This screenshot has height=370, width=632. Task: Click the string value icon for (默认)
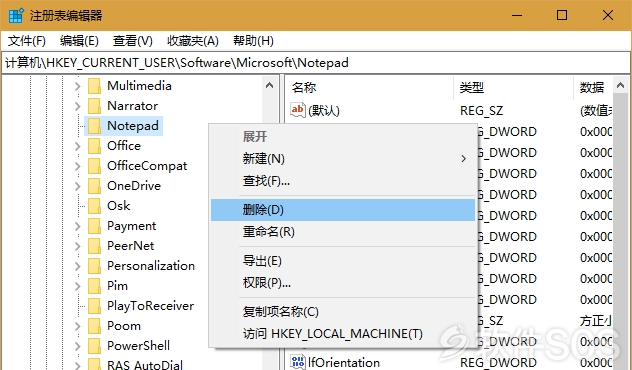pos(298,110)
